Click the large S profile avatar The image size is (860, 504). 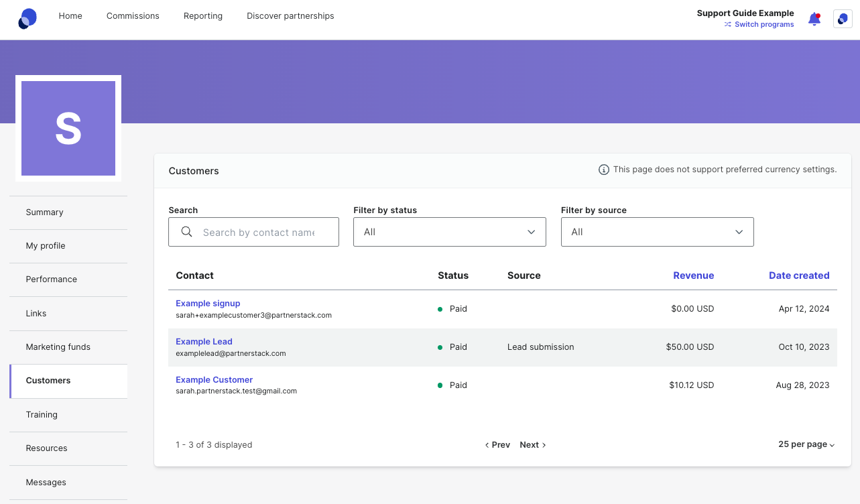coord(68,128)
